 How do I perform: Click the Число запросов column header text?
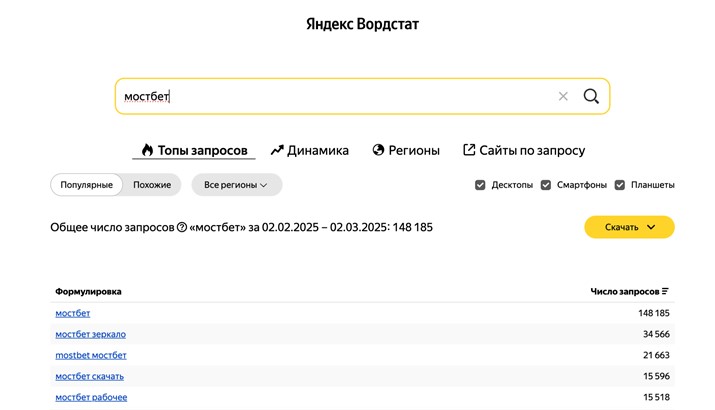625,291
